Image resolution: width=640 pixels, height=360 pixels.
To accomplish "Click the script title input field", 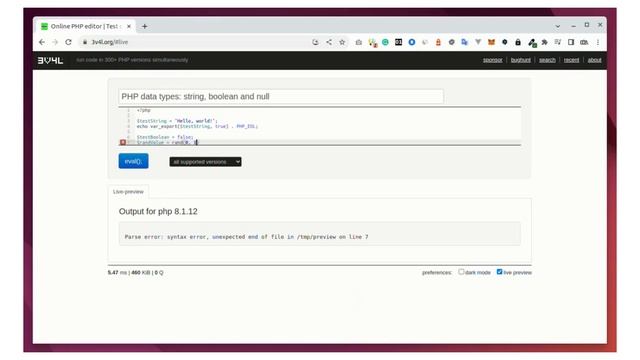I will click(281, 96).
